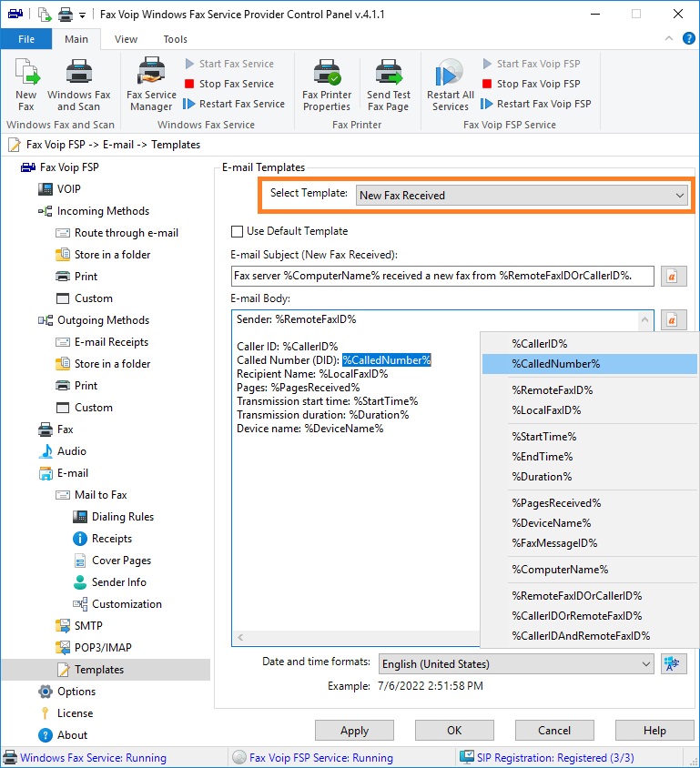Viewport: 700px width, 768px height.
Task: Switch to the Main tab
Action: (x=76, y=39)
